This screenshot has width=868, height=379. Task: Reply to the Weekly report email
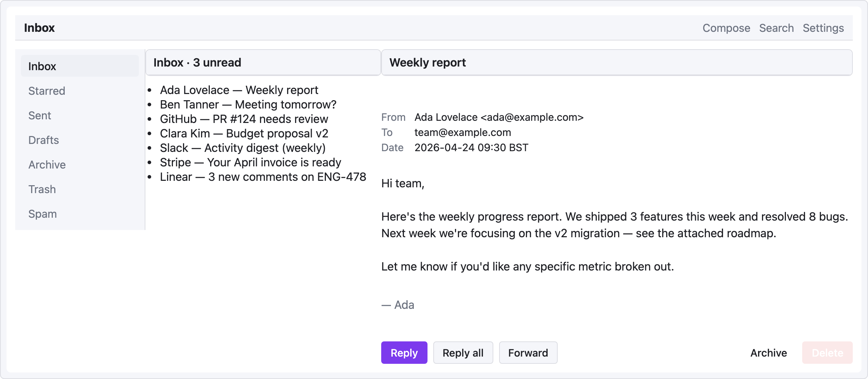[x=404, y=353]
